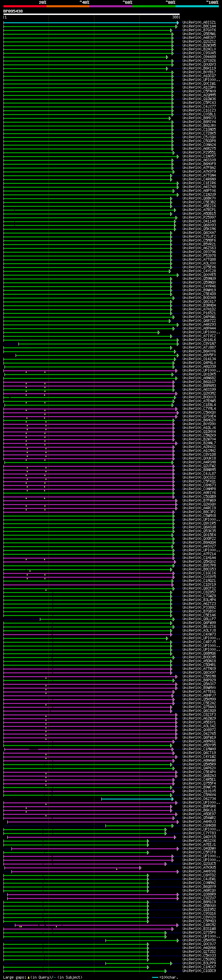Click the cyan ~100% identity legend bar

197,6
